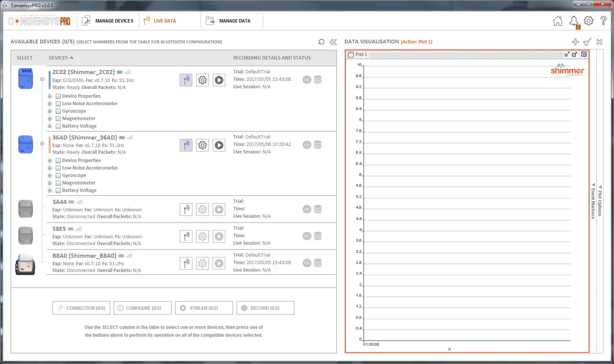Viewport: 614px width, 364px height.
Task: Refresh the available devices list
Action: (322, 42)
